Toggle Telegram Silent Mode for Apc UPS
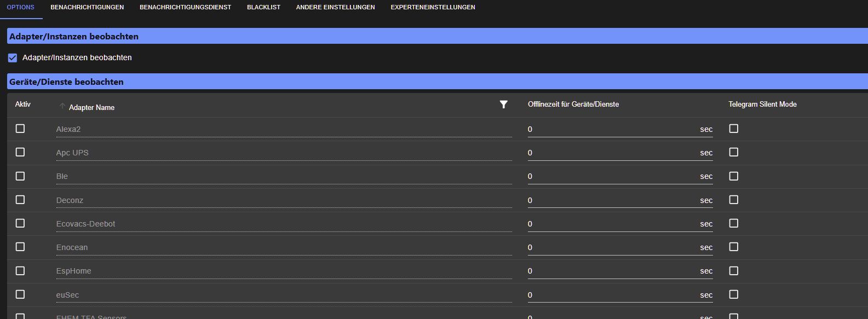The height and width of the screenshot is (319, 868). coord(734,152)
